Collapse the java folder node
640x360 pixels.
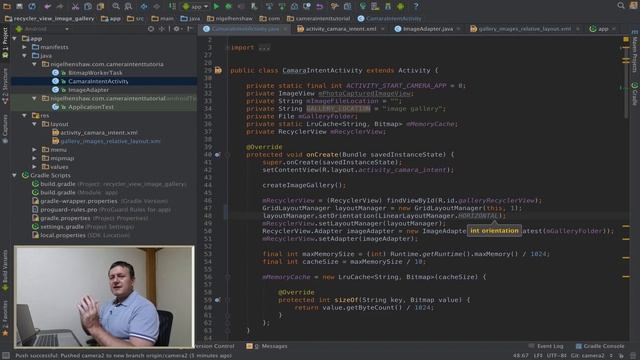pyautogui.click(x=25, y=56)
